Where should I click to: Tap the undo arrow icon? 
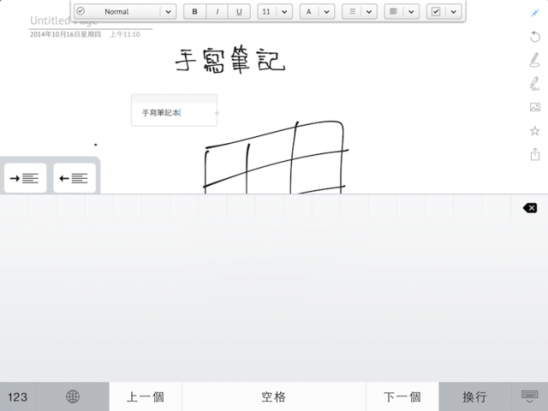pyautogui.click(x=535, y=36)
